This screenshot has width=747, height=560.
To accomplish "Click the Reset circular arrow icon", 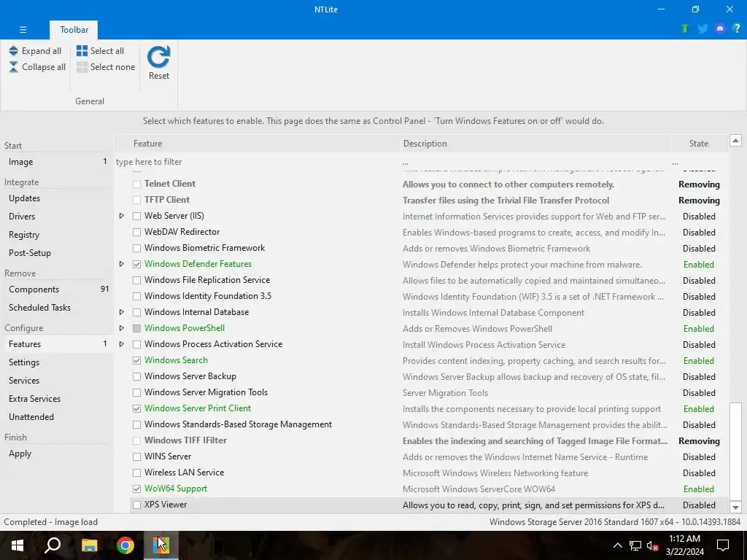I will click(158, 57).
